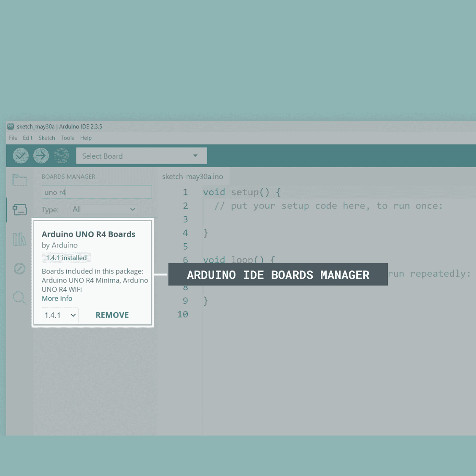Open the Debug panel from the sidebar

19,269
